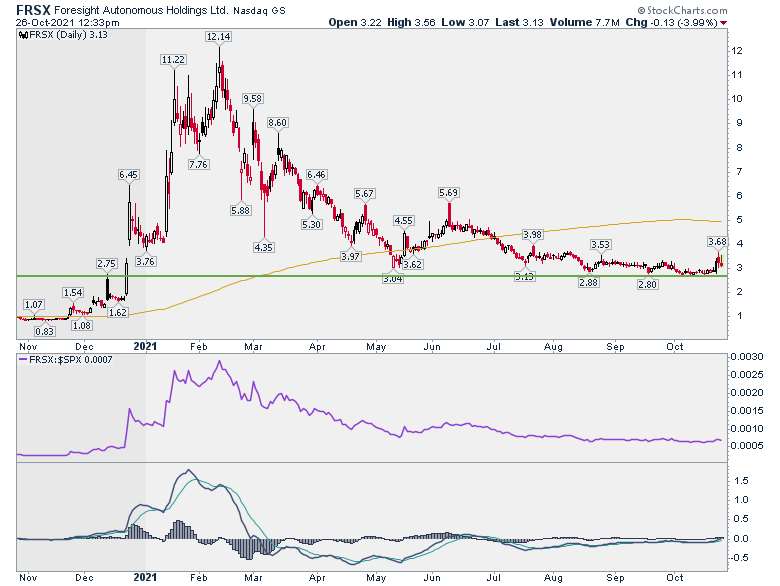
Task: Click the 1.54 price label
Action: tap(73, 293)
